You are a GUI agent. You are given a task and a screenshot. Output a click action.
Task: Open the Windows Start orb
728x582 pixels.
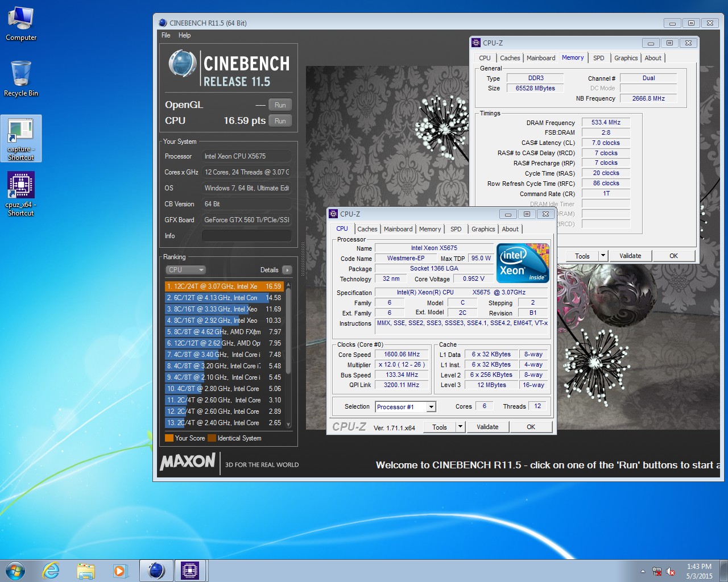[15, 571]
